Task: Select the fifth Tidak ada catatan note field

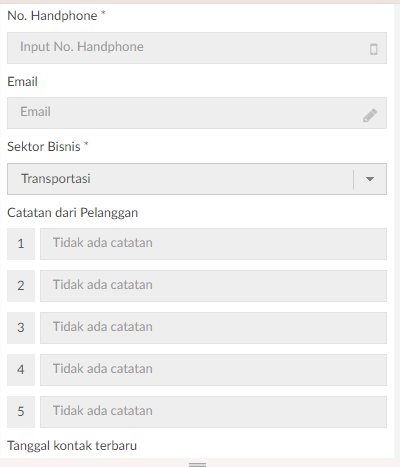Action: (x=213, y=412)
